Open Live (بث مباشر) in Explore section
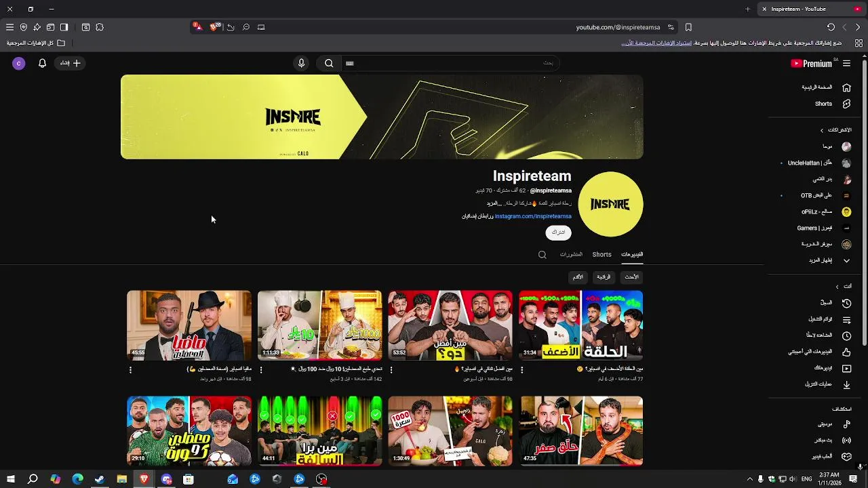This screenshot has height=488, width=868. click(x=832, y=440)
